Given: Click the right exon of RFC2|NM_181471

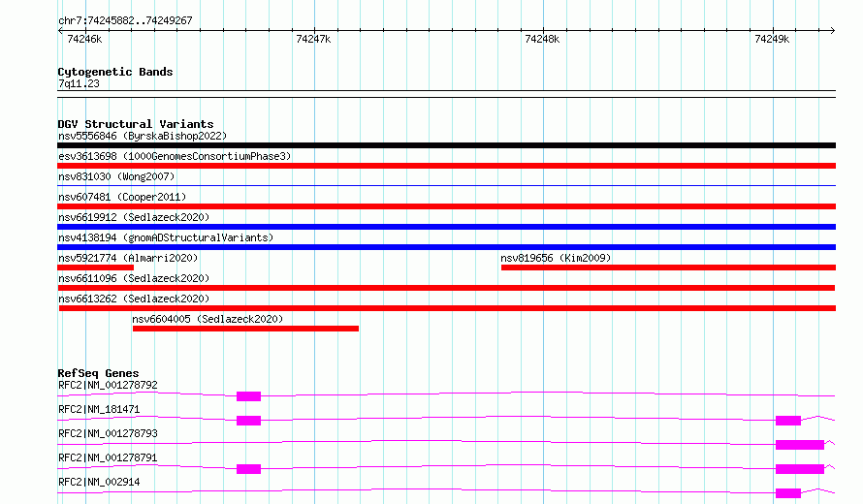Looking at the screenshot, I should click(788, 421).
